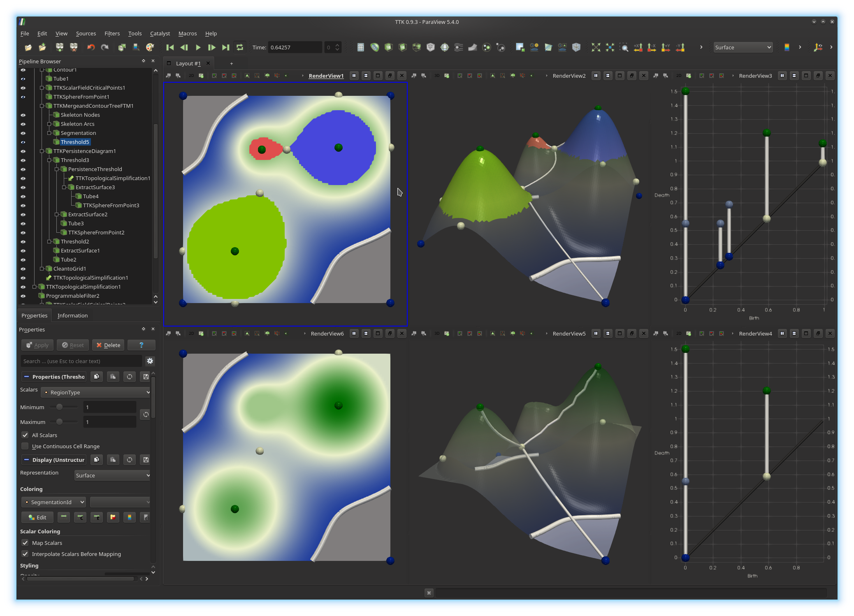Click the Delete button
This screenshot has height=616, width=854.
[x=108, y=345]
